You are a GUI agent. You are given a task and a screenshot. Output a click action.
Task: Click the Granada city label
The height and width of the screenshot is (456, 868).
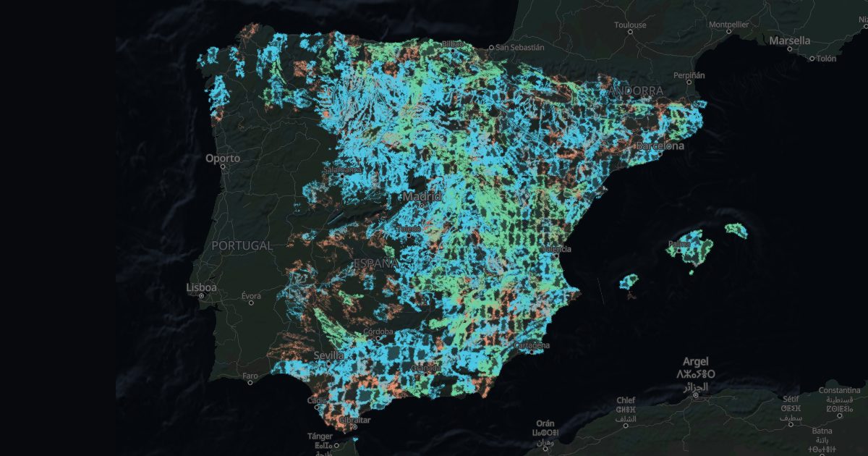click(x=425, y=368)
